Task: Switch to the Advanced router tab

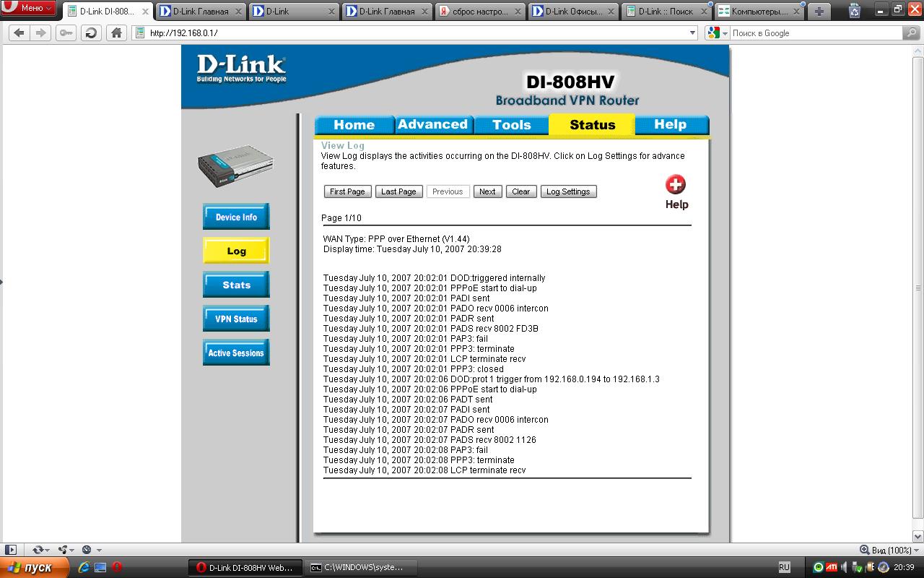Action: [433, 125]
